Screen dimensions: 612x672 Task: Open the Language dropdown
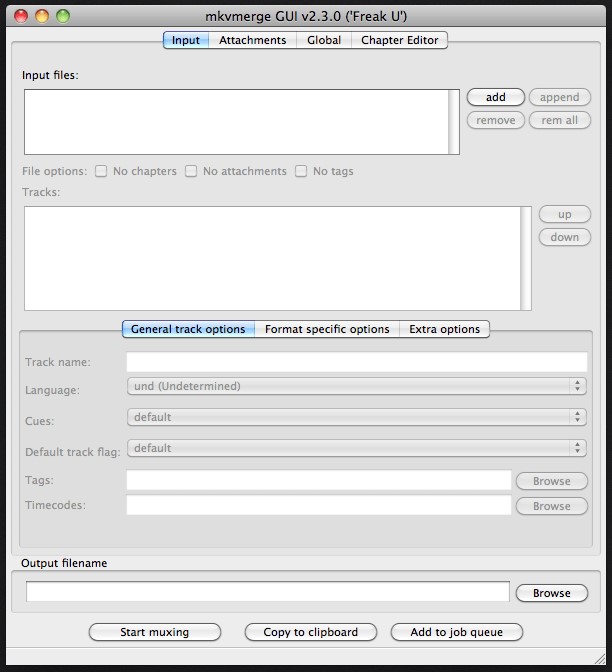(356, 386)
